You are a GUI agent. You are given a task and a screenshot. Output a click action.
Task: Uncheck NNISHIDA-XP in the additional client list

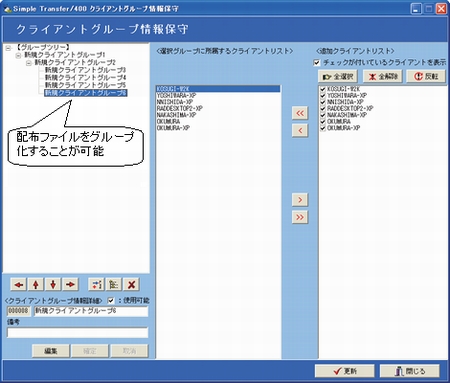click(x=323, y=102)
